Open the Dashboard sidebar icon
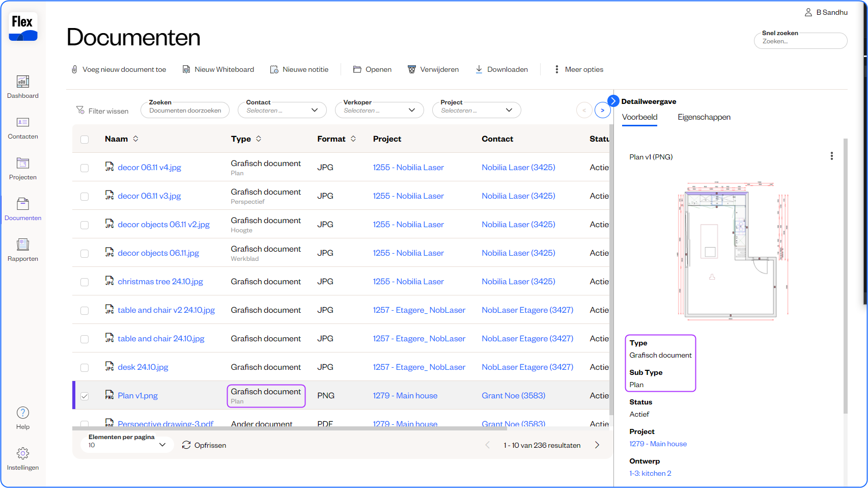 click(23, 82)
